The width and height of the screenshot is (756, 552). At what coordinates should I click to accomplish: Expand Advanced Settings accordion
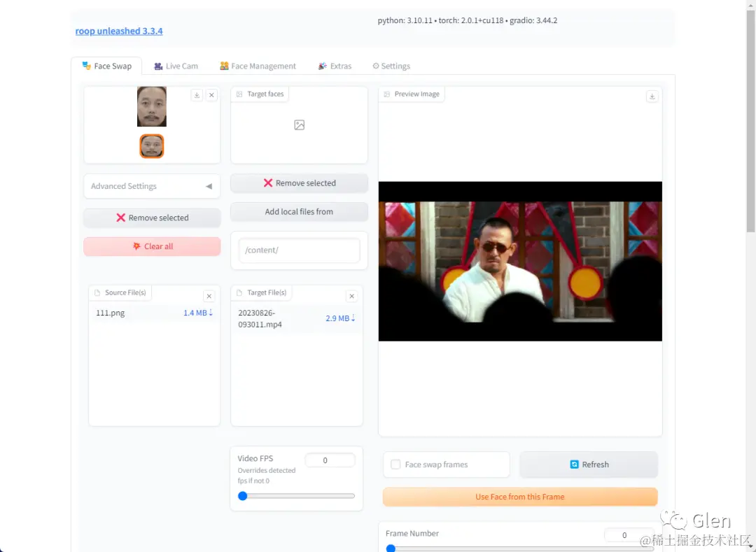(152, 186)
